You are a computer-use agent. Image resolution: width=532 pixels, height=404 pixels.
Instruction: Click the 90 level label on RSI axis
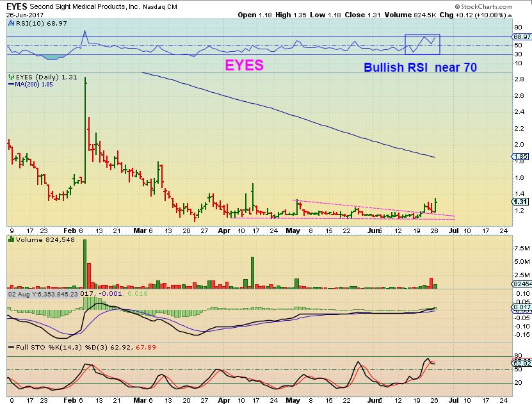click(518, 28)
